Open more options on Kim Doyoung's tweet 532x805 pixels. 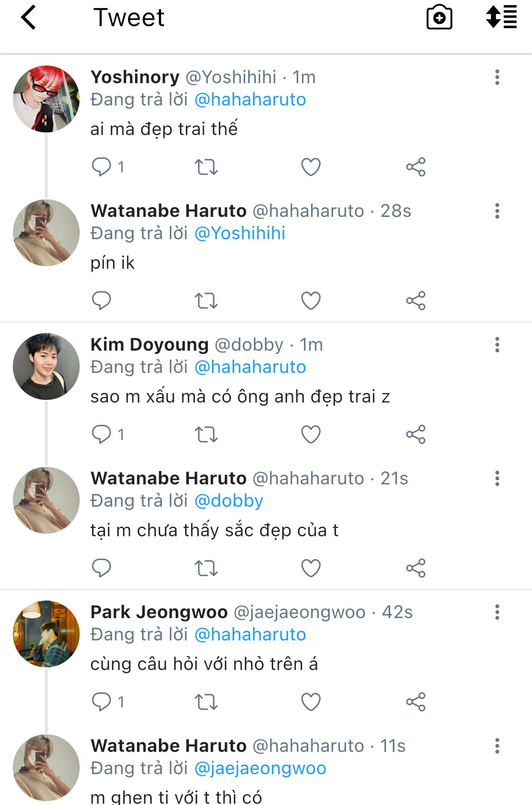coord(497,345)
